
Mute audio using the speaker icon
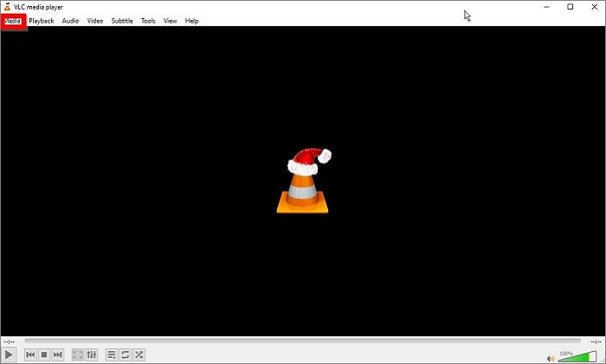tap(551, 357)
